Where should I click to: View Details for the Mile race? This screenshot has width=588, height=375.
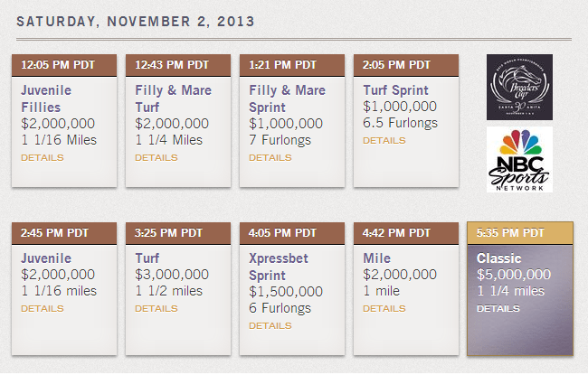(384, 308)
